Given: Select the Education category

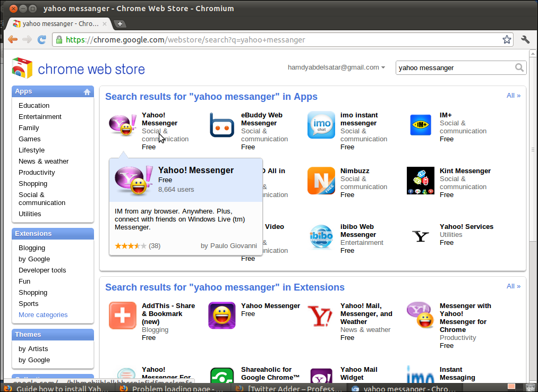Looking at the screenshot, I should (34, 105).
